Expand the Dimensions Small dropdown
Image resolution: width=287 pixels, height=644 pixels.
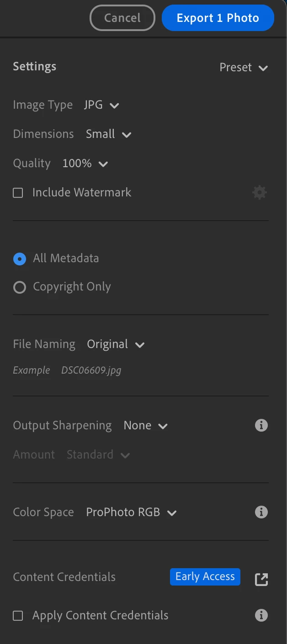pyautogui.click(x=109, y=134)
